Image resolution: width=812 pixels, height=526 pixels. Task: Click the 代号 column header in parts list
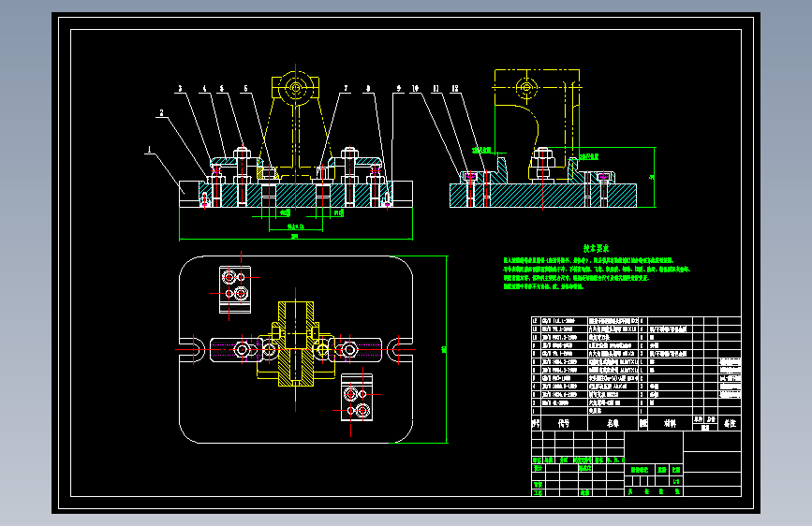(564, 423)
